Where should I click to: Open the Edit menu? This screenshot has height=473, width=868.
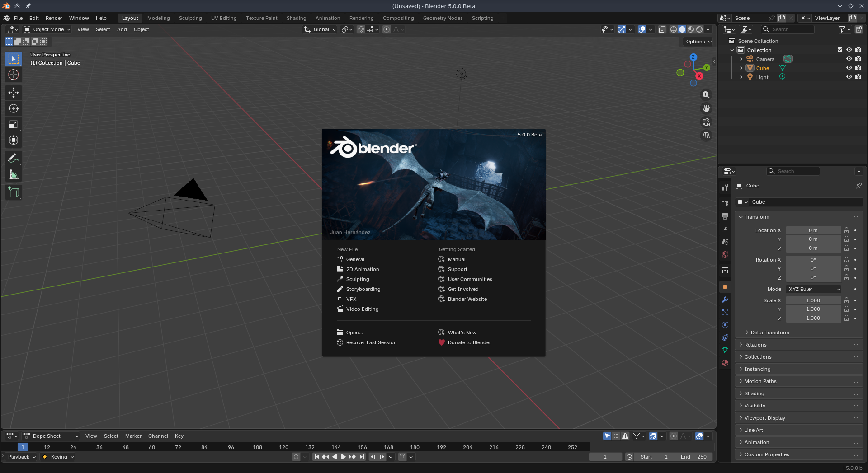click(x=33, y=18)
